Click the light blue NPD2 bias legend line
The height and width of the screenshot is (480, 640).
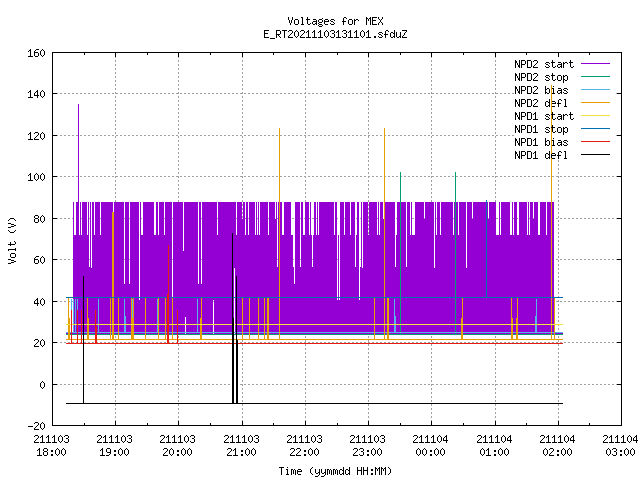click(596, 89)
